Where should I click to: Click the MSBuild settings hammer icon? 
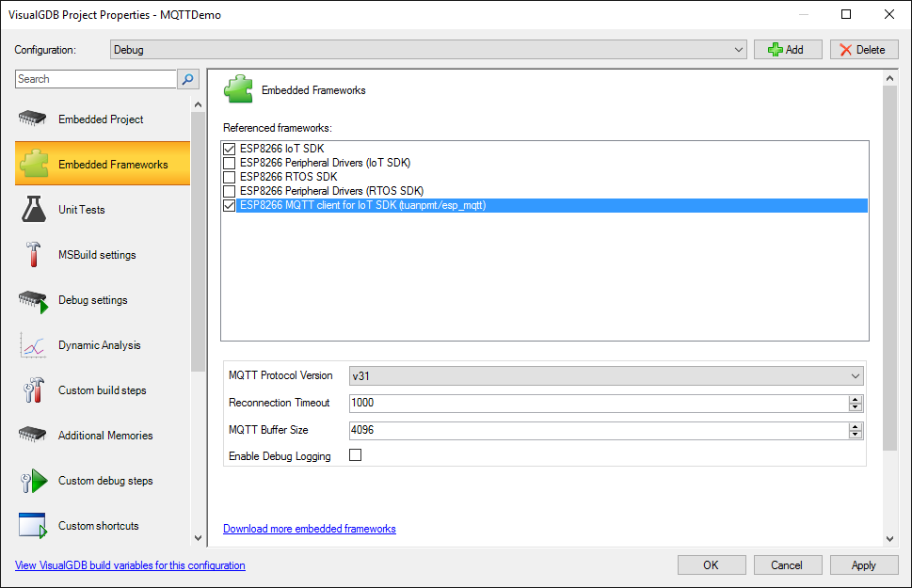coord(33,255)
